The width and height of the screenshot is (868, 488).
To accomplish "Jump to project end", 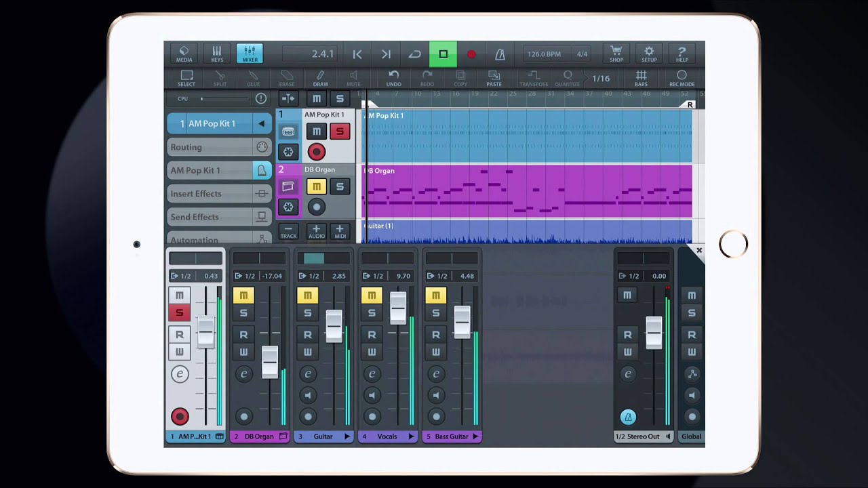I will [386, 54].
